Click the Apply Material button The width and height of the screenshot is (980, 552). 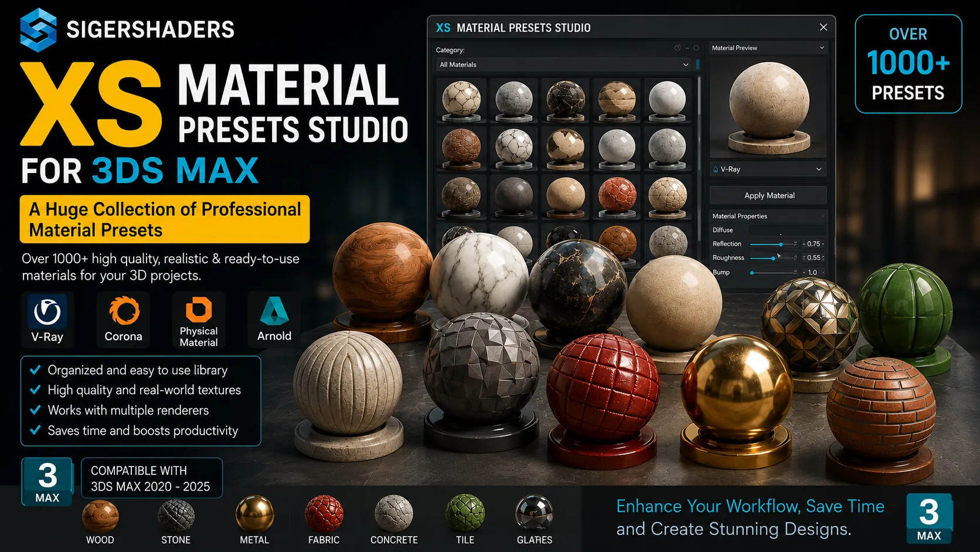pos(768,195)
